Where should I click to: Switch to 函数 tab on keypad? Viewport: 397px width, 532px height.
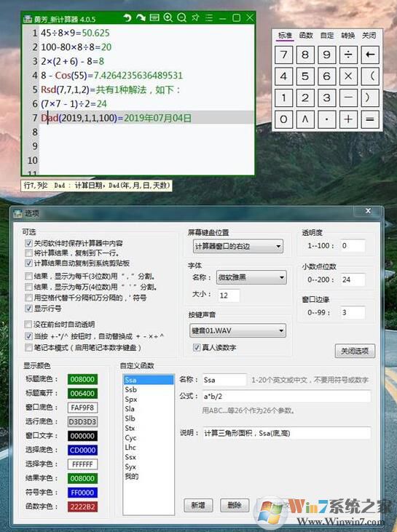click(x=306, y=35)
